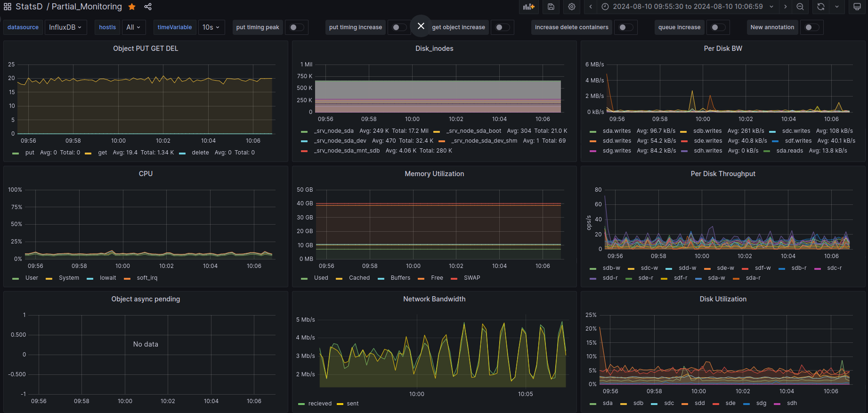The image size is (868, 413).
Task: Toggle the put timing peak annotation
Action: [x=297, y=27]
